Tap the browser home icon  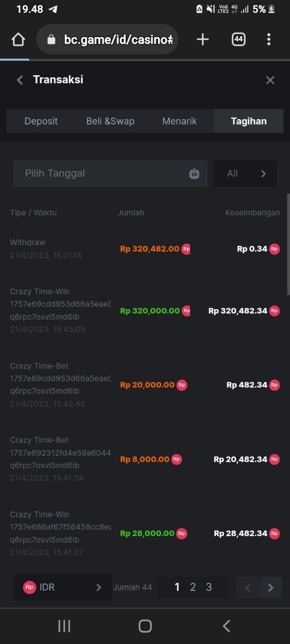click(x=18, y=40)
